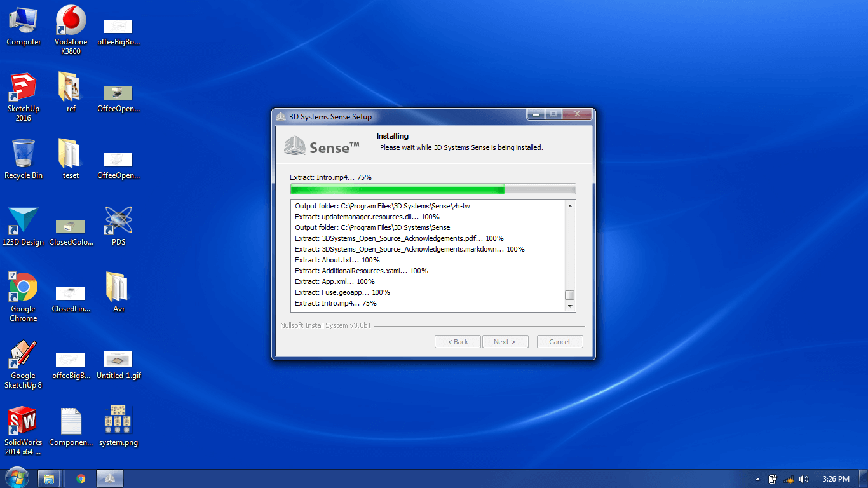
Task: Select log line 'Extract: updatemanager.resources.dll... 100%'
Action: 367,217
